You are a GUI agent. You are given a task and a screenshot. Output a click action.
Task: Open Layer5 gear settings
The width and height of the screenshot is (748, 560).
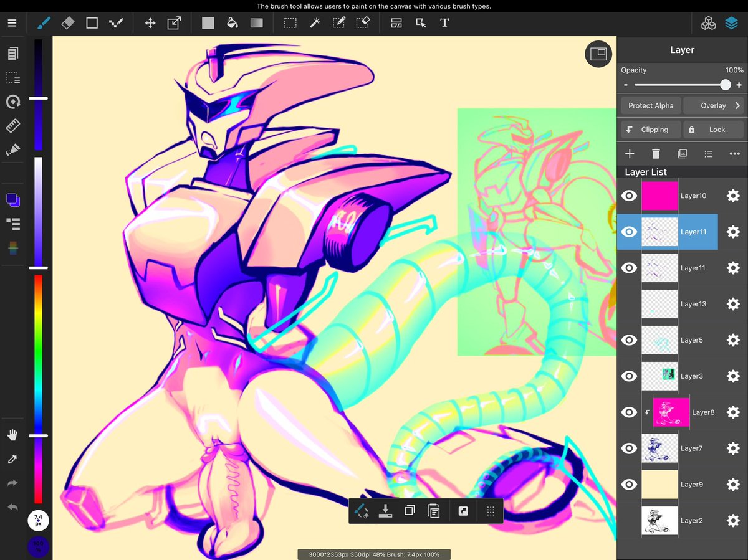[733, 340]
